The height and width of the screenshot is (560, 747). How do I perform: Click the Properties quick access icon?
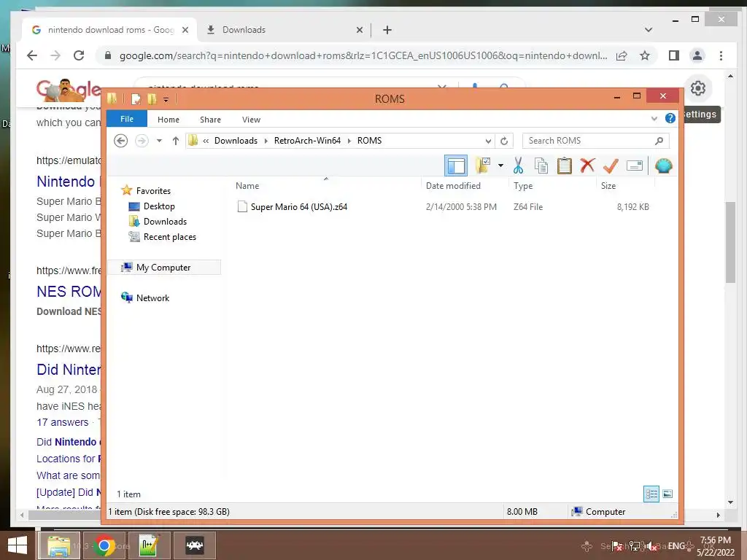point(136,99)
